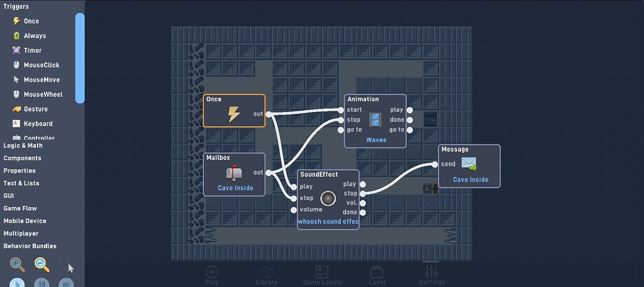The image size is (644, 287).
Task: Expand the Multiplayer category
Action: (21, 233)
